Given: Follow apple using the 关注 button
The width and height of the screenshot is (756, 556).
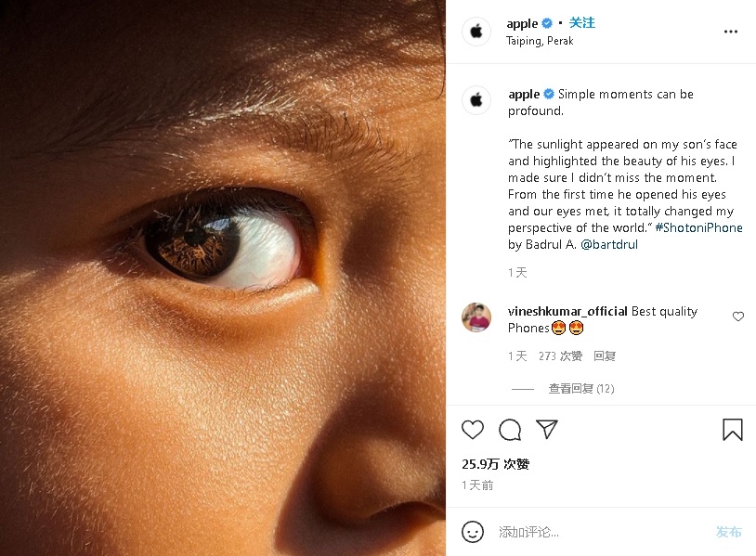Looking at the screenshot, I should pos(582,23).
